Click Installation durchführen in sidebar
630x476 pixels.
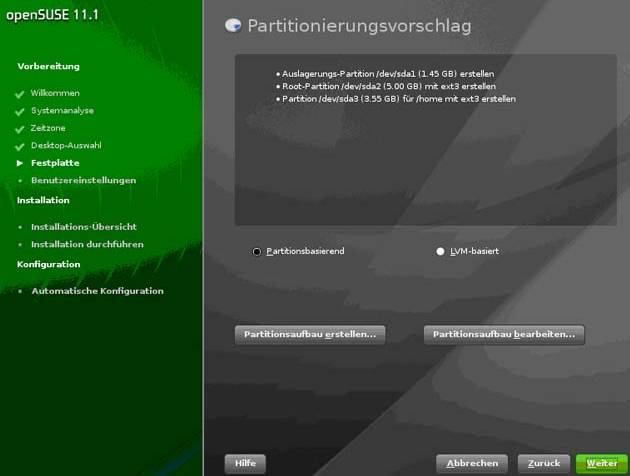pos(87,244)
